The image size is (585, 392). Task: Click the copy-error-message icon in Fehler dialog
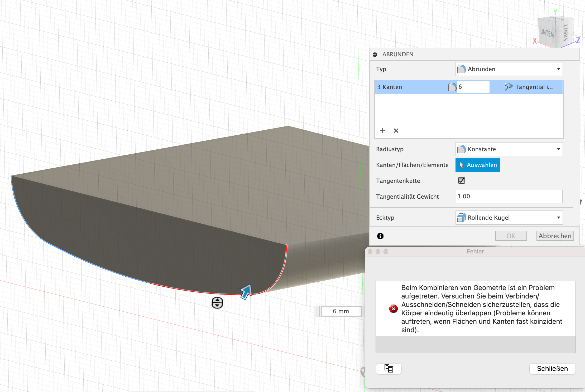(x=389, y=369)
